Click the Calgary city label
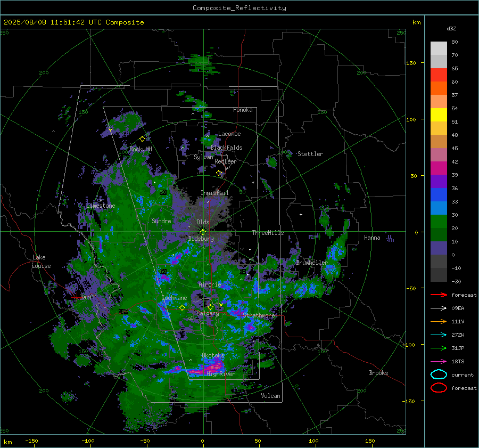This screenshot has height=448, width=479. 208,313
